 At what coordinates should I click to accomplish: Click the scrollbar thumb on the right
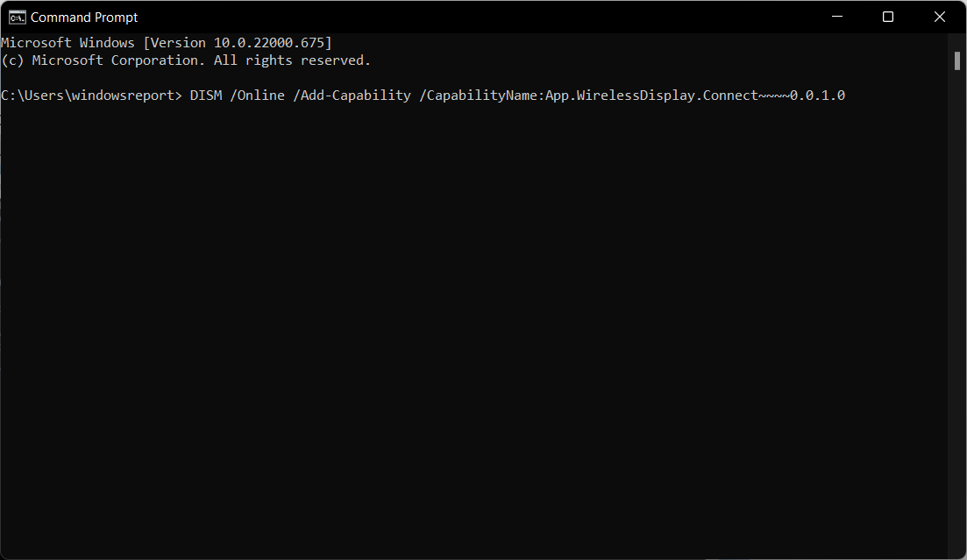[957, 60]
